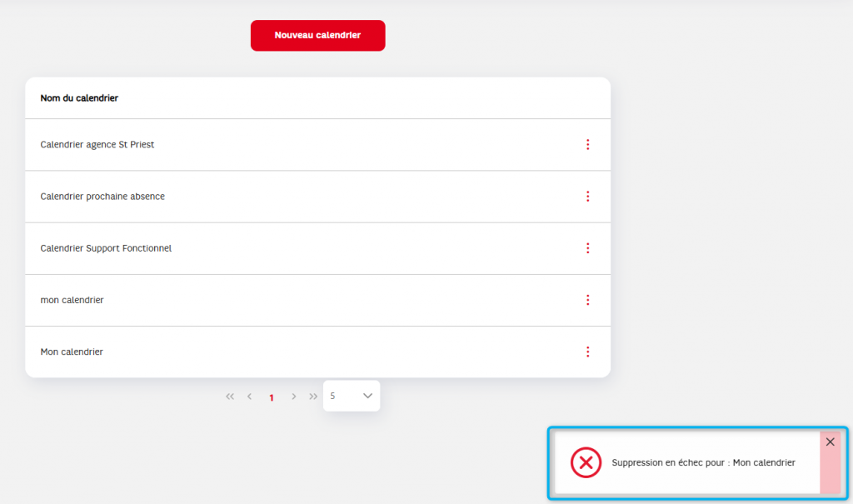Screen dimensions: 853x504
Task: Click the Nom du calendrier column header
Action: coord(79,98)
